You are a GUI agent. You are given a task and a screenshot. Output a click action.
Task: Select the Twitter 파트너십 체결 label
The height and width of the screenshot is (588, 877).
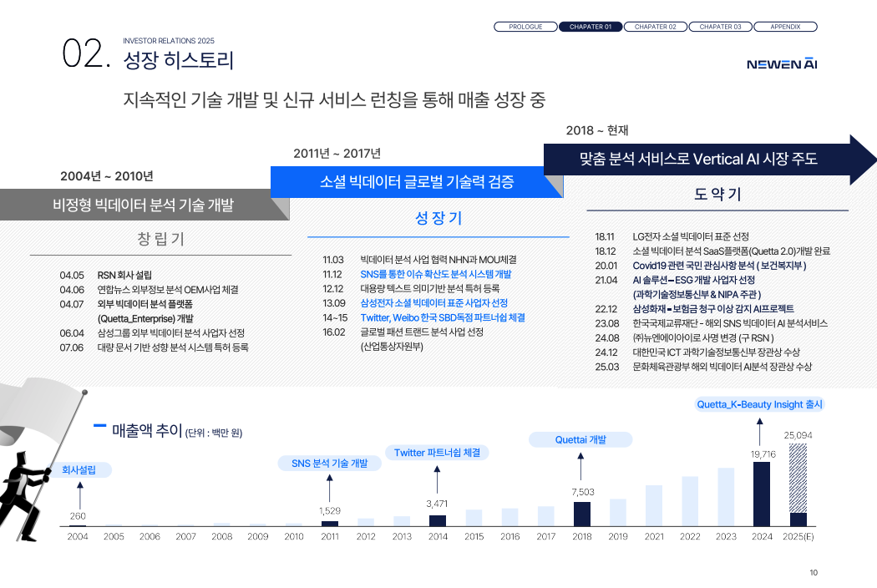(437, 453)
